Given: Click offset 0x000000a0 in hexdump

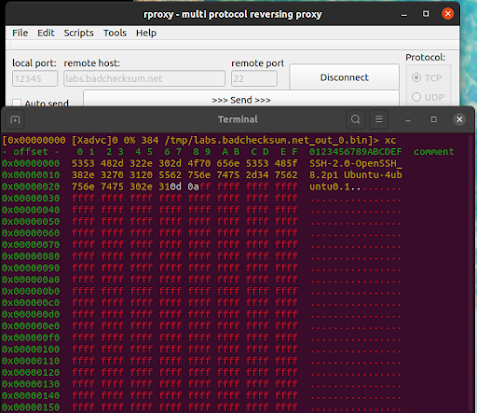Looking at the screenshot, I should (x=31, y=280).
